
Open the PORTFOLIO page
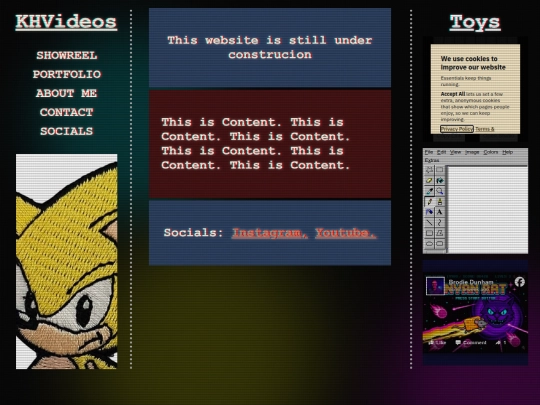pyautogui.click(x=67, y=74)
